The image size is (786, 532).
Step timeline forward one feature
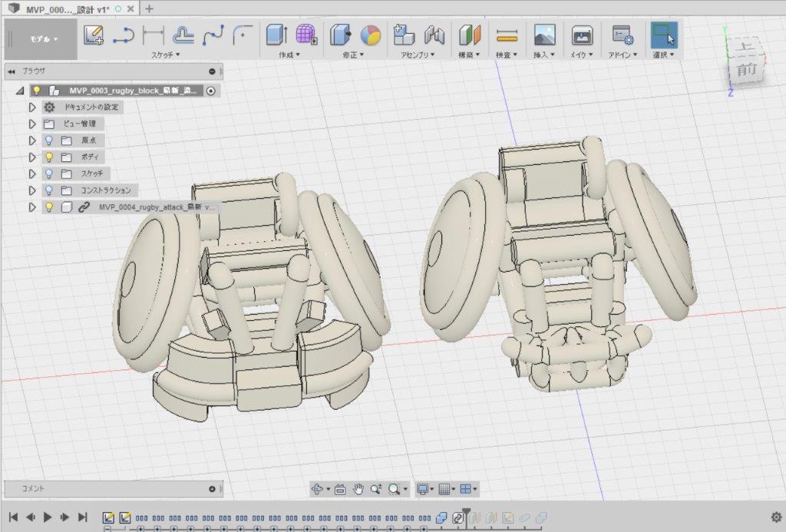[x=64, y=517]
